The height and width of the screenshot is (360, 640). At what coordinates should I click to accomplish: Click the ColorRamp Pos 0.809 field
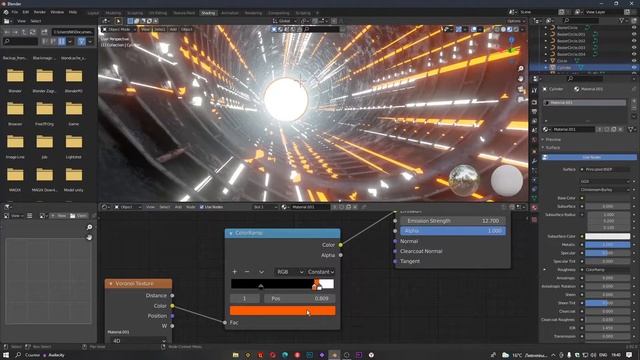click(x=300, y=299)
